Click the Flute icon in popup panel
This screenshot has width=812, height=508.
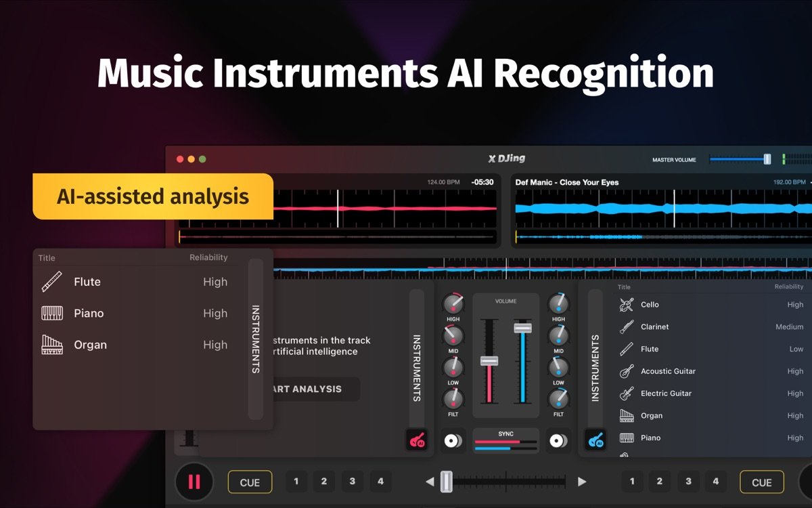(52, 282)
